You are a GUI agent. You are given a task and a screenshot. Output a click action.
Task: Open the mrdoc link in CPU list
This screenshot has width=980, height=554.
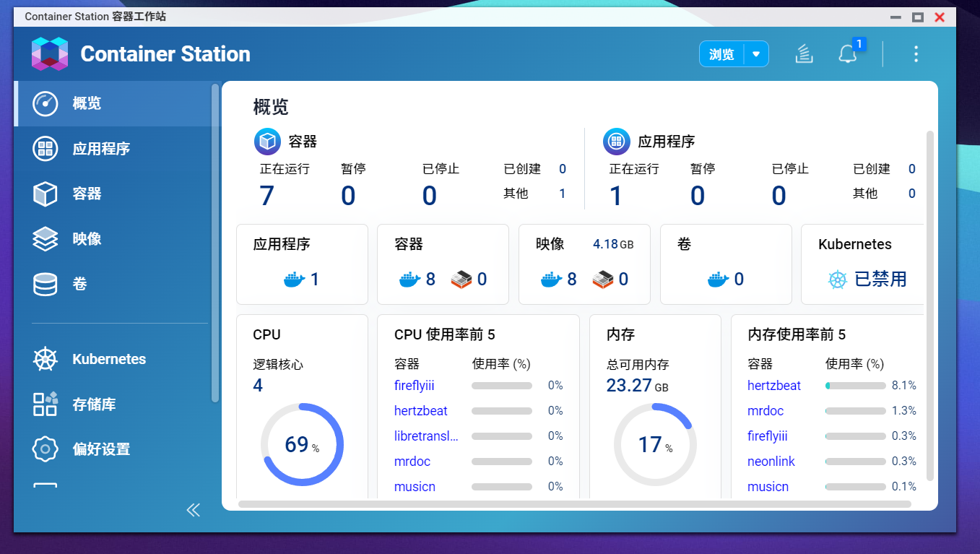(x=412, y=462)
